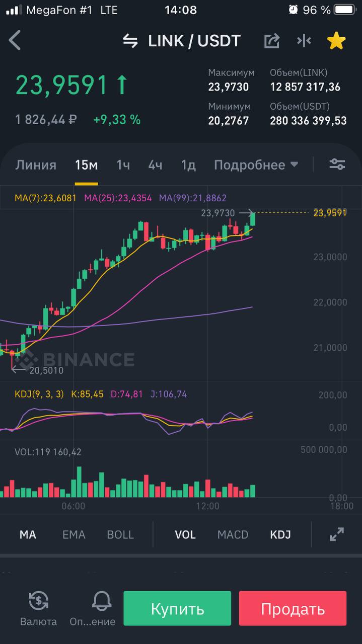Tap the MA(7):23,6081 label

45,198
